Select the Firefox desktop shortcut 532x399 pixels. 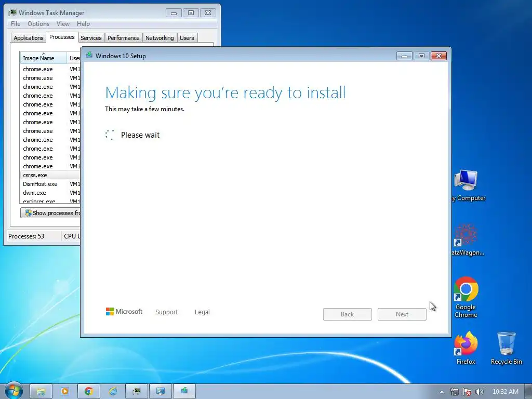[466, 348]
